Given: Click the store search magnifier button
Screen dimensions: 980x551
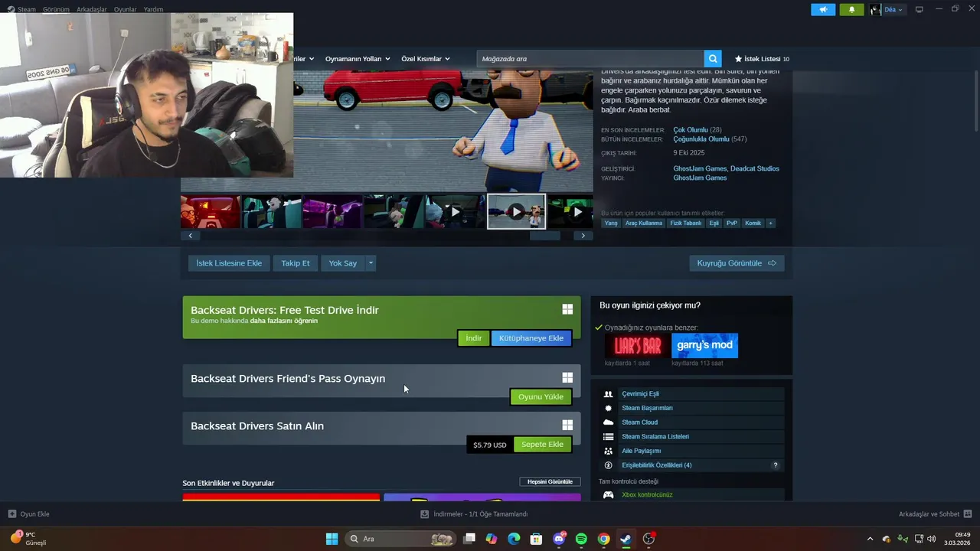Looking at the screenshot, I should (713, 59).
